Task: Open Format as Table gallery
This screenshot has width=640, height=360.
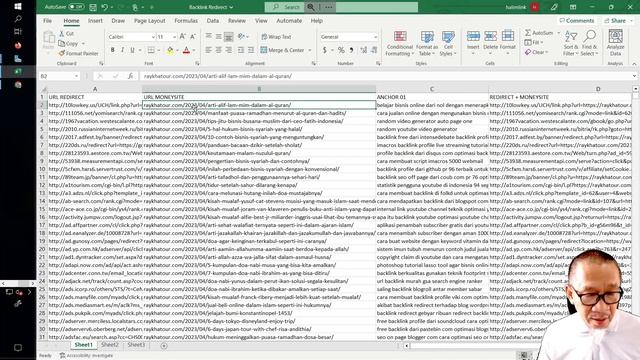Action: pos(427,43)
